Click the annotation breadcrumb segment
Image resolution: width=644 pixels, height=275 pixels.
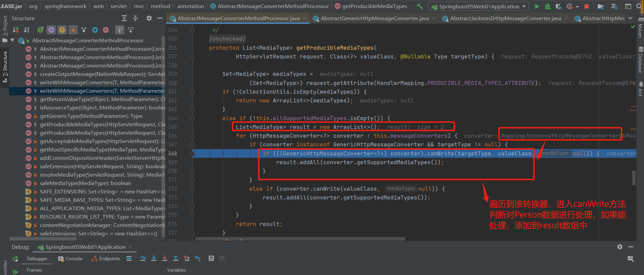click(x=190, y=6)
